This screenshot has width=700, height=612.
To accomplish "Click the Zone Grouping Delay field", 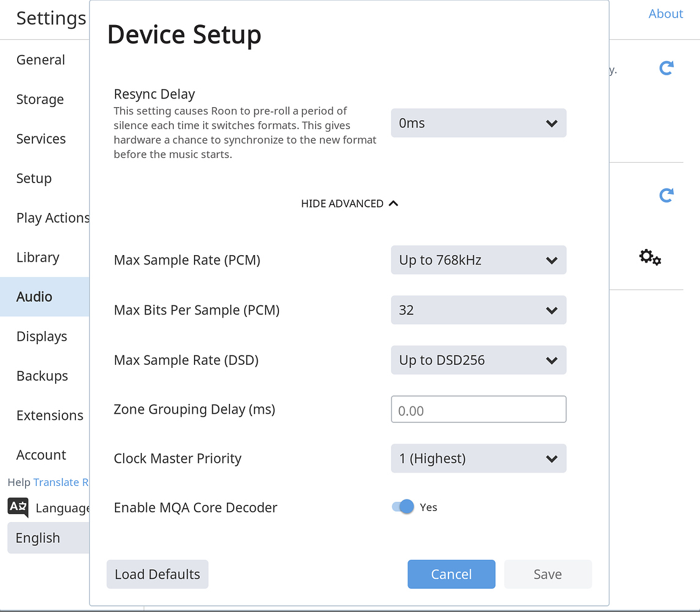I will tap(478, 410).
